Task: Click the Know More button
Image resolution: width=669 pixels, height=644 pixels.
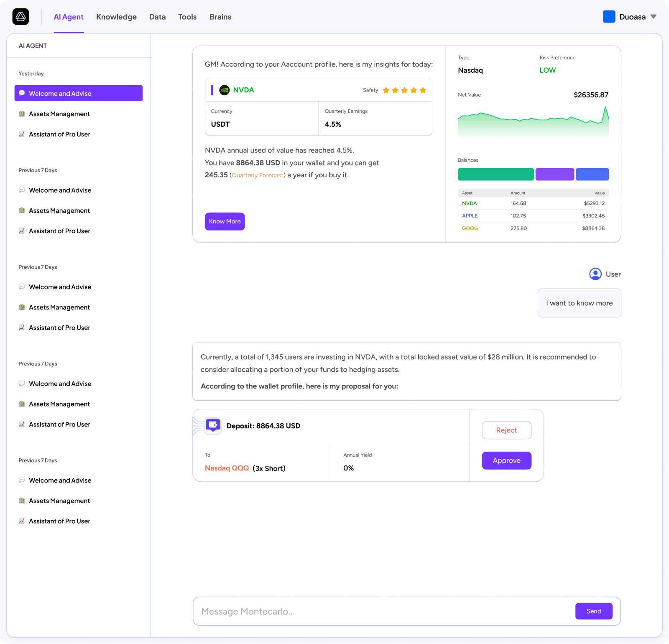Action: pos(225,222)
